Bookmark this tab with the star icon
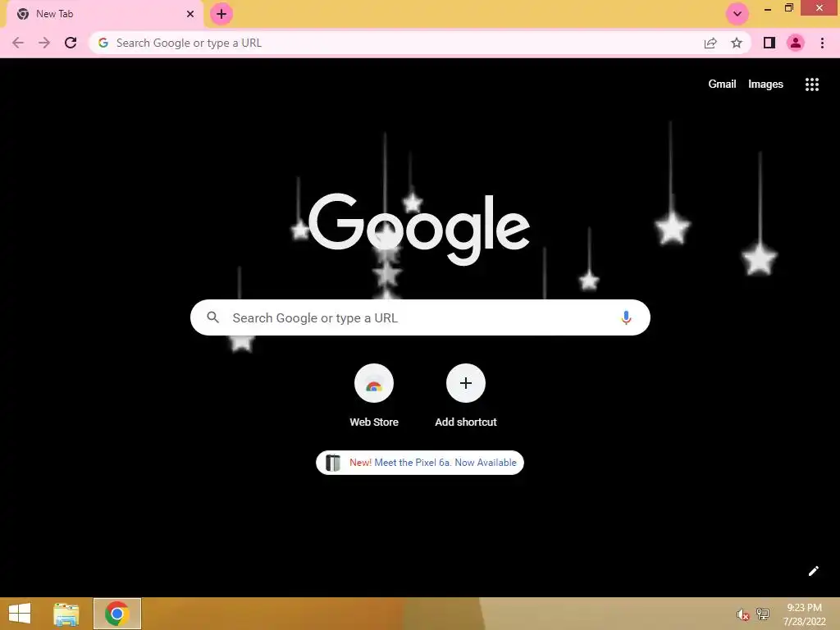This screenshot has width=840, height=630. tap(737, 43)
